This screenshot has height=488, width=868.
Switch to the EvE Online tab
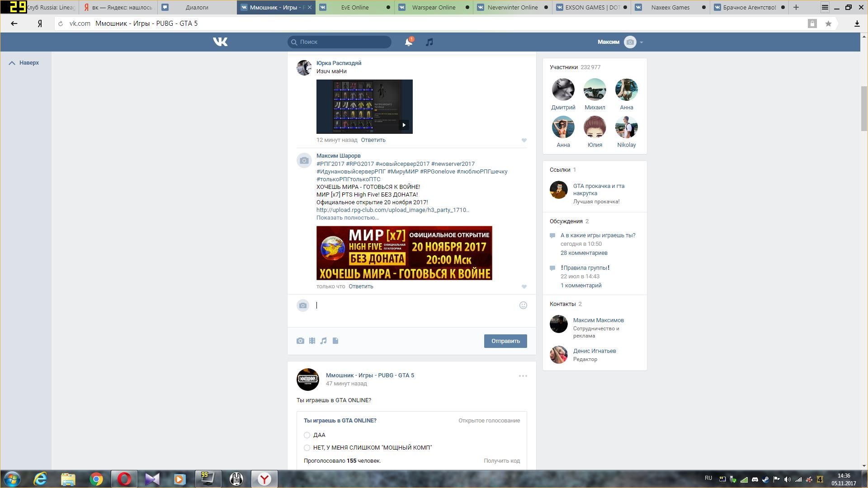point(354,7)
